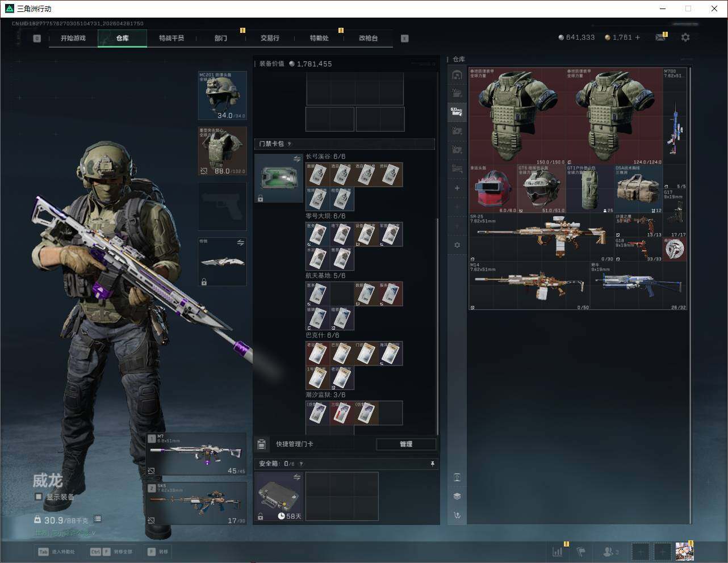The height and width of the screenshot is (563, 728).
Task: Select the M700 rifle in warehouse
Action: [x=675, y=129]
